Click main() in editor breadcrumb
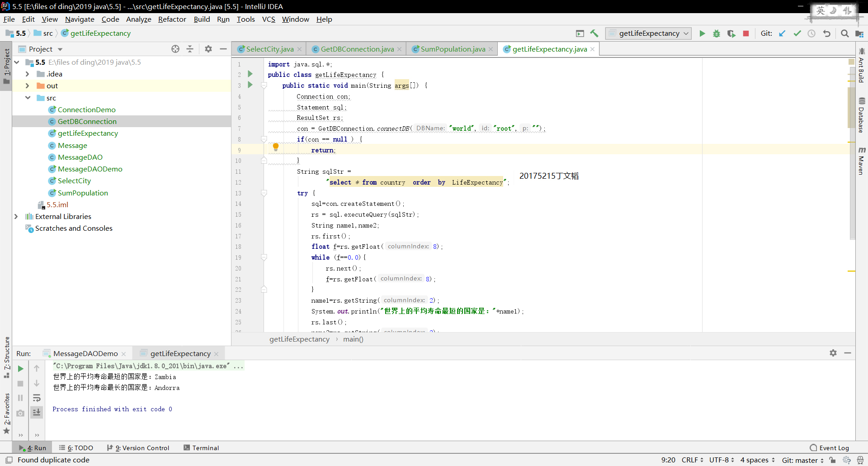 tap(353, 339)
